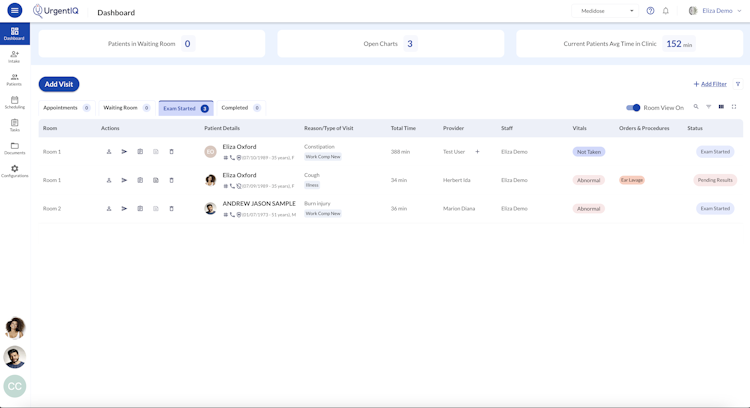This screenshot has height=408, width=750.
Task: Click the Provider column header
Action: click(453, 128)
